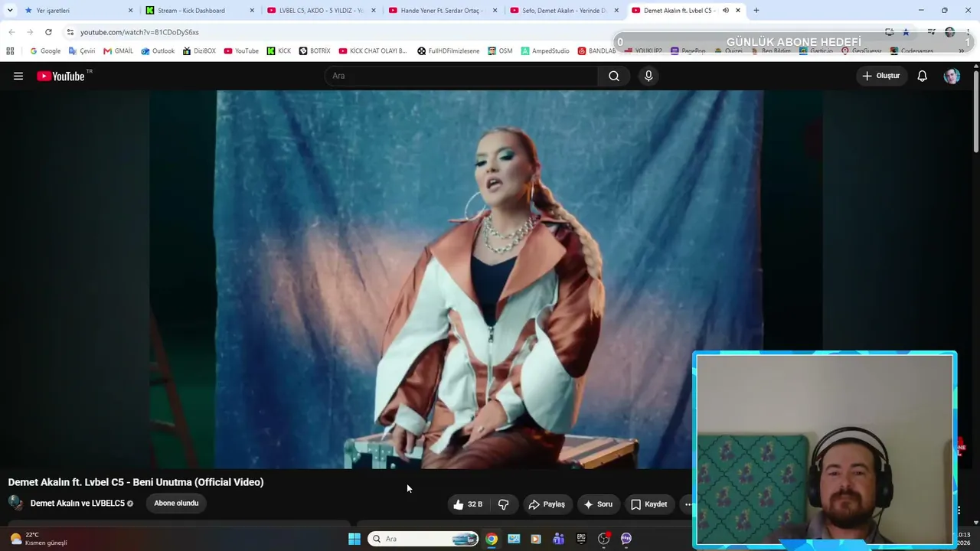Open the tab search dropdown arrow
Image resolution: width=980 pixels, height=551 pixels.
[x=10, y=11]
